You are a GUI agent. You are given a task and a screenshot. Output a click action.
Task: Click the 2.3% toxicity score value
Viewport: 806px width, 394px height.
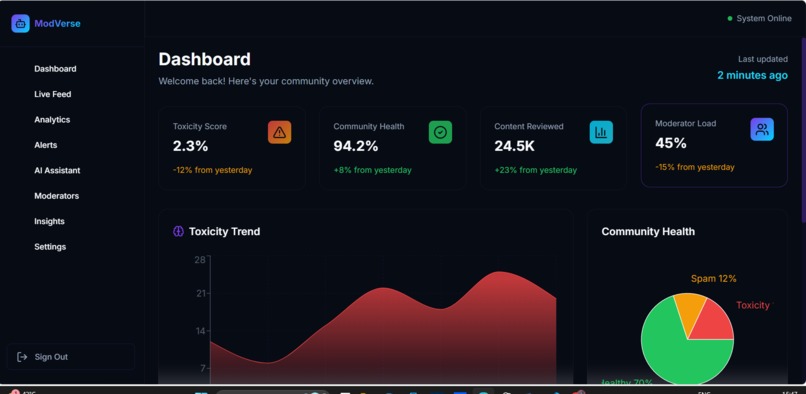190,147
